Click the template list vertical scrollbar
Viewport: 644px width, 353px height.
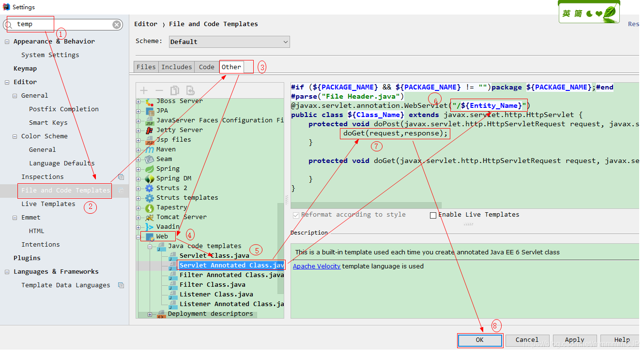point(280,249)
